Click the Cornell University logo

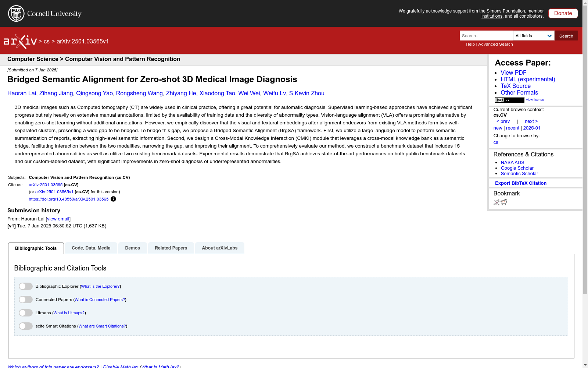(45, 13)
